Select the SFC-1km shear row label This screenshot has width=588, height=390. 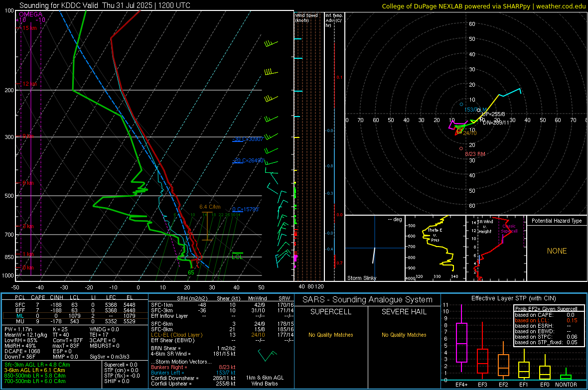click(161, 305)
